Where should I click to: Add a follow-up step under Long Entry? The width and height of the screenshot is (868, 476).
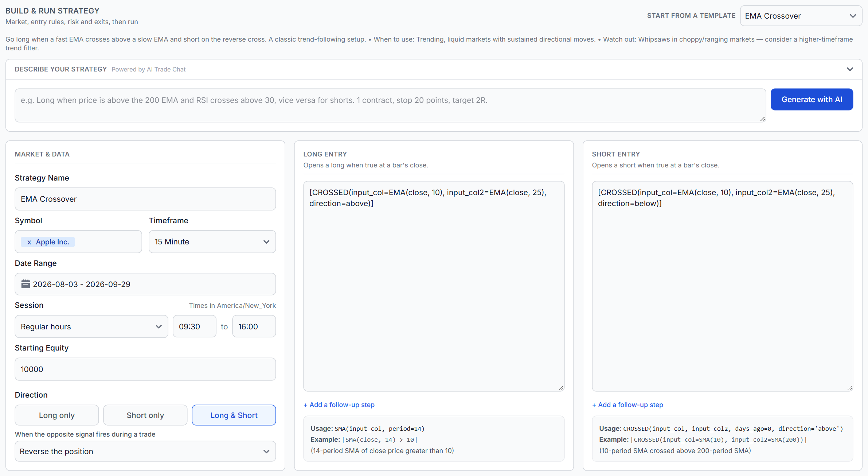[x=339, y=405]
